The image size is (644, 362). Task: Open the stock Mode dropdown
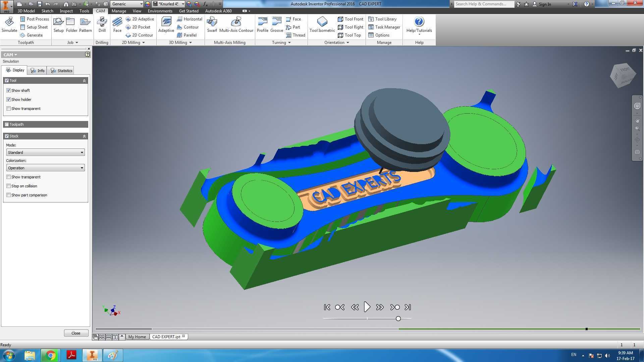(x=45, y=153)
